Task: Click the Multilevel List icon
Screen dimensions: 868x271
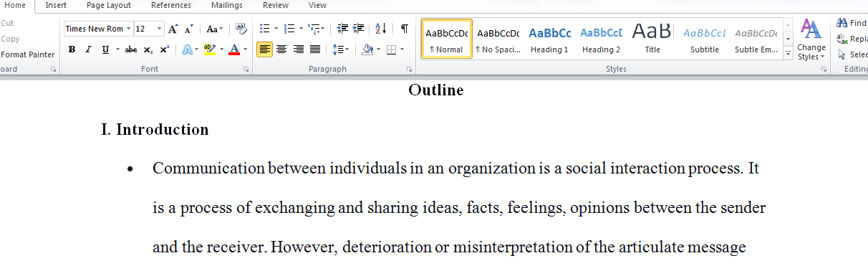Action: pos(314,29)
